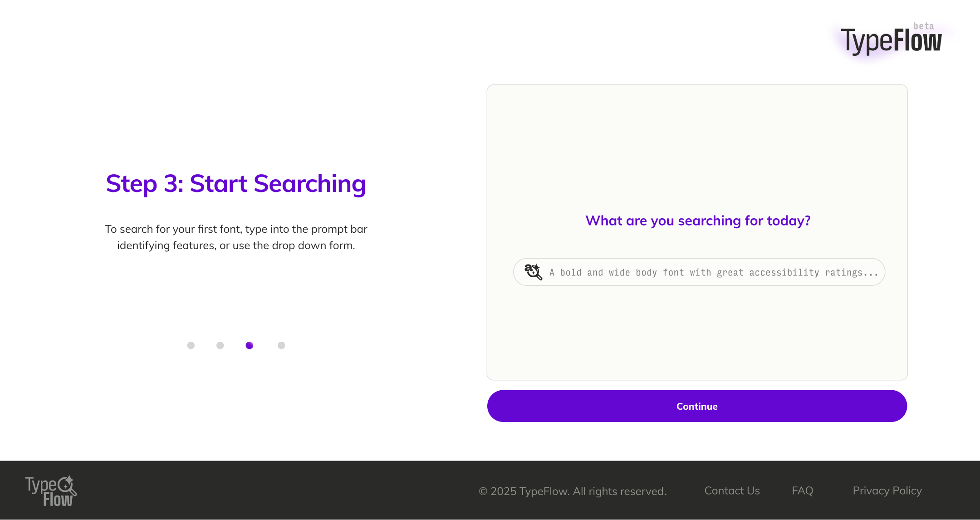Go to second onboarding step dot

(220, 345)
